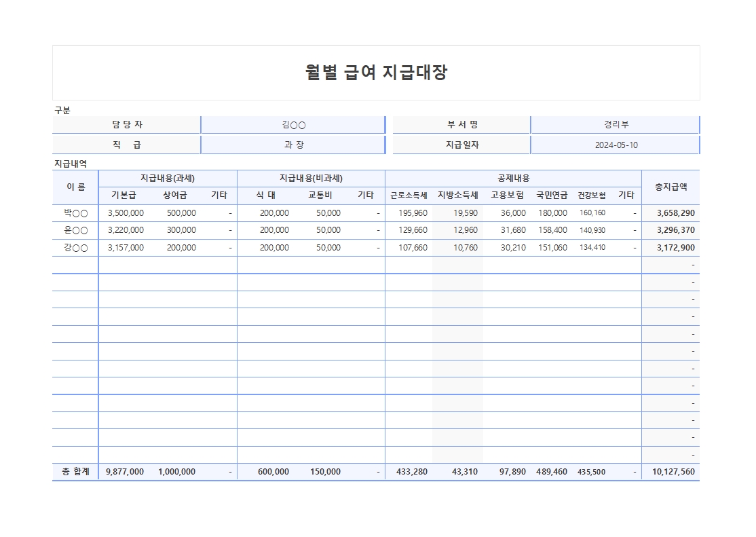The image size is (756, 537).
Task: Click bonus value 300,000
Action: coord(181,231)
